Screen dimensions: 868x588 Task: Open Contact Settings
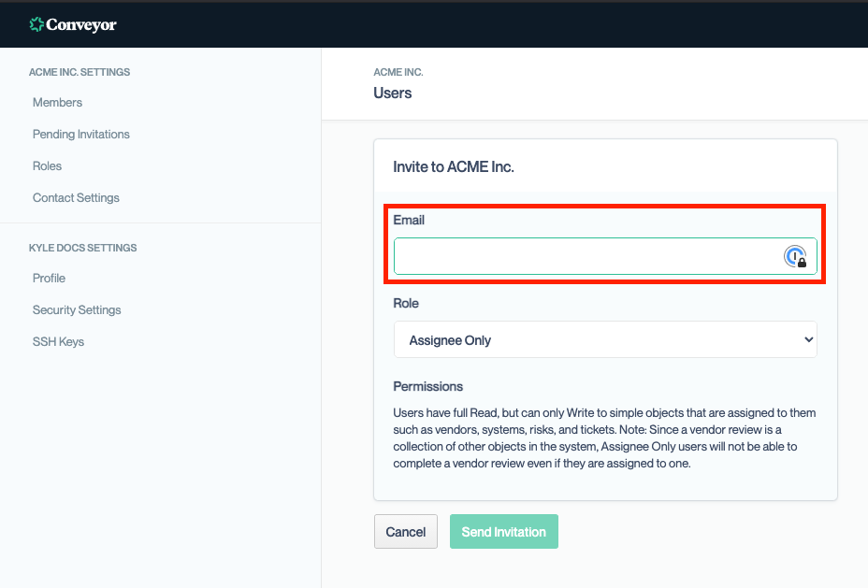point(76,198)
